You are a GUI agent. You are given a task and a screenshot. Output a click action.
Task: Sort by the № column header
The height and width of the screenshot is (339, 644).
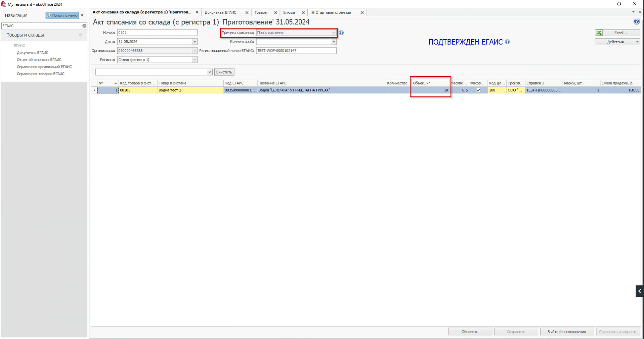tap(108, 83)
